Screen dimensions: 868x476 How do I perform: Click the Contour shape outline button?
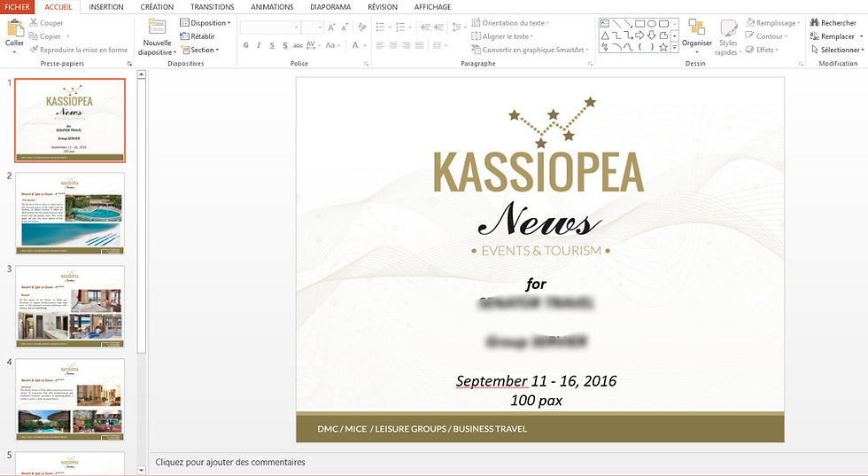pos(767,36)
